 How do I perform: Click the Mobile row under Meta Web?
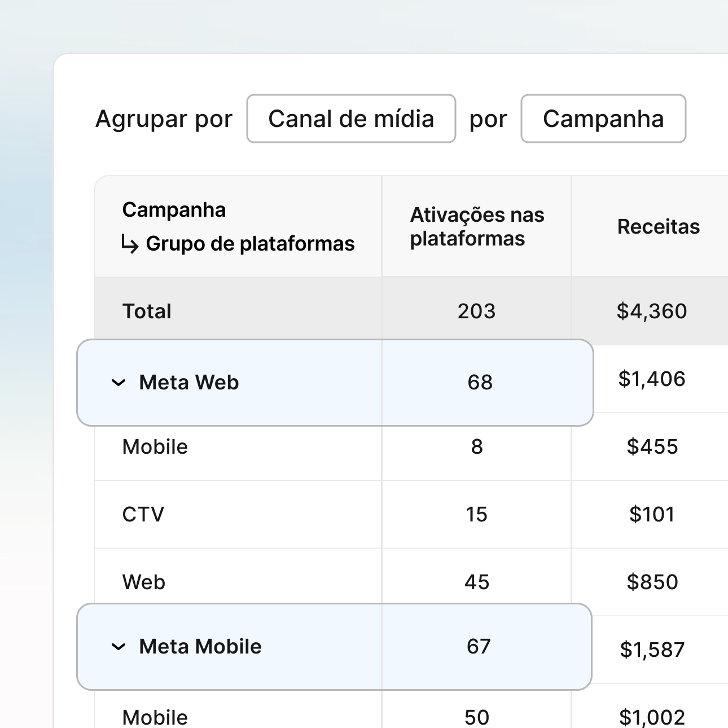click(x=155, y=447)
